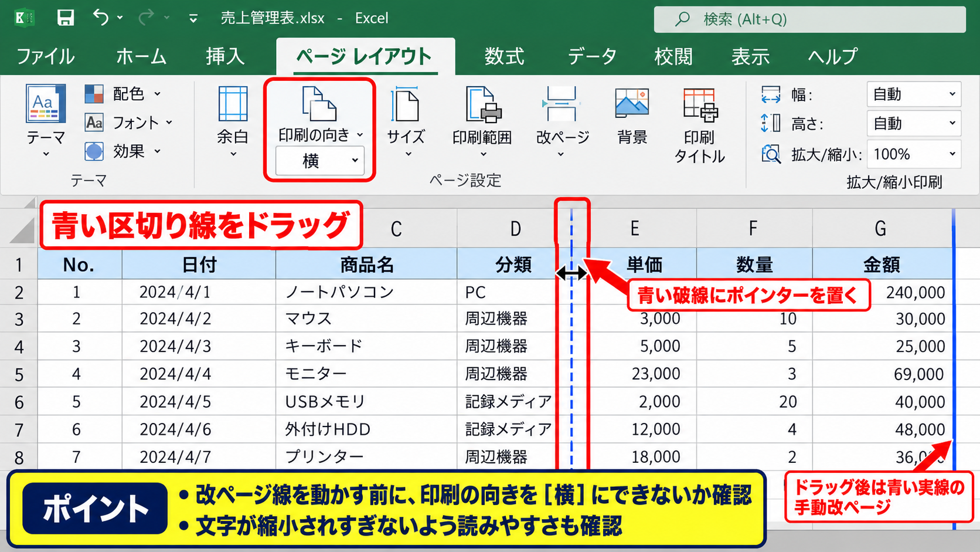Open the 高さ height dropdown
980x552 pixels.
(914, 123)
